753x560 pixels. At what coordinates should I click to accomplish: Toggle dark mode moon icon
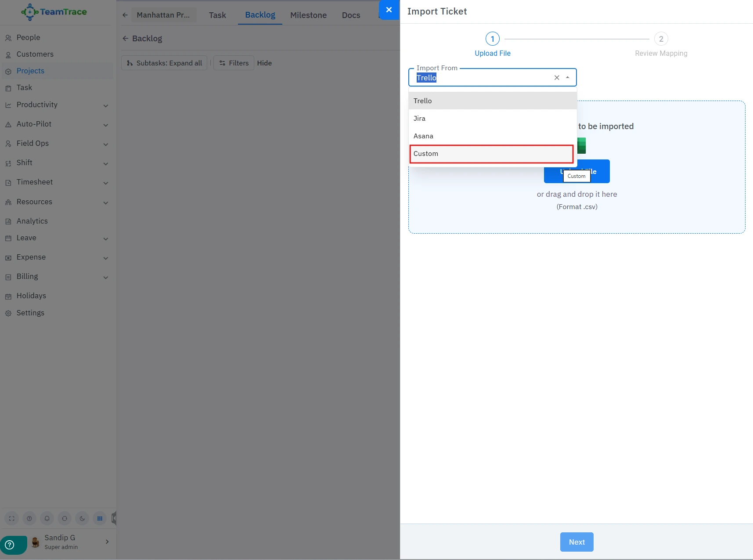(x=82, y=519)
